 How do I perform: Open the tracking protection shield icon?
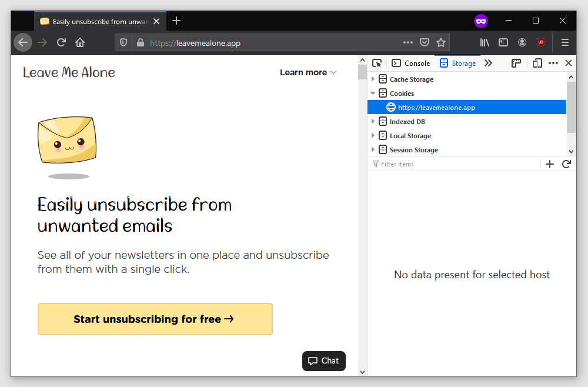[123, 43]
